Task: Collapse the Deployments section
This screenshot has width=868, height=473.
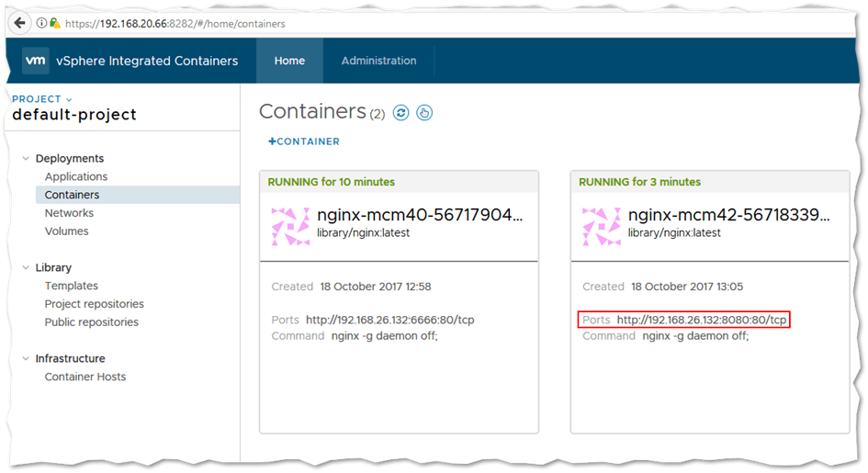Action: tap(26, 158)
